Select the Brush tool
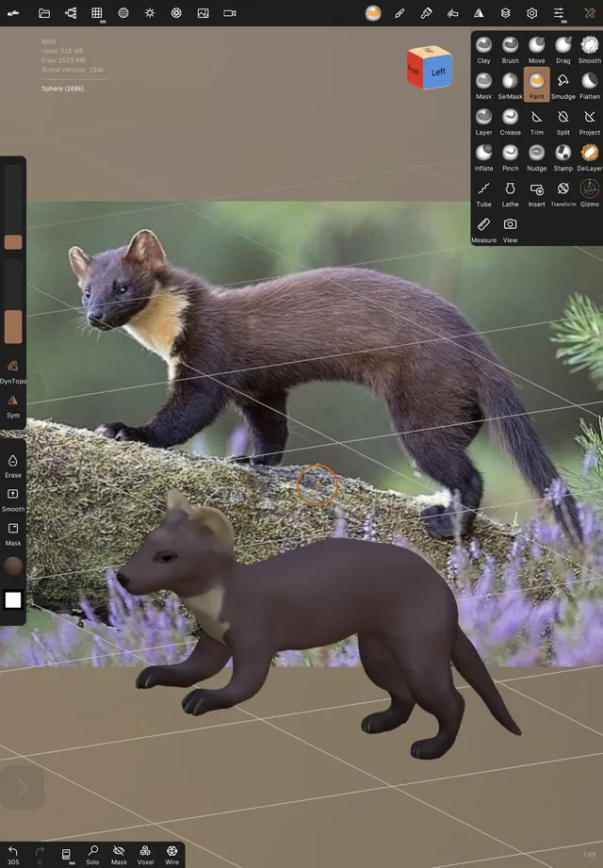Image resolution: width=603 pixels, height=868 pixels. (x=510, y=49)
